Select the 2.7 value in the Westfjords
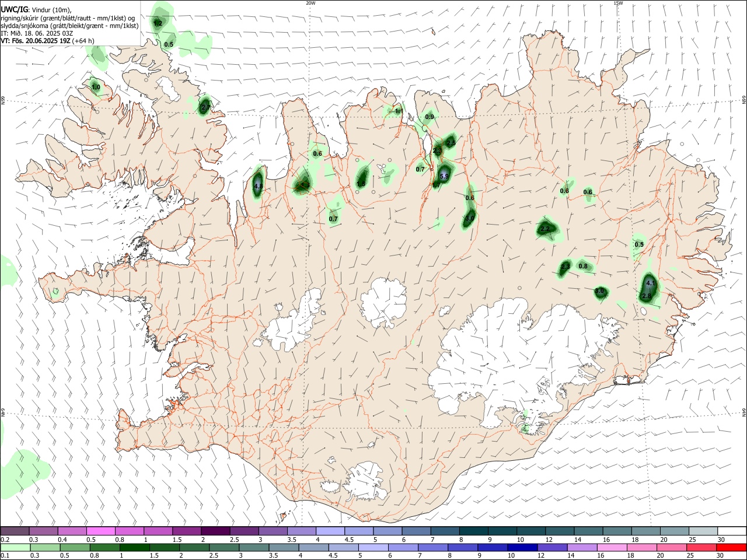The image size is (747, 560). point(205,107)
